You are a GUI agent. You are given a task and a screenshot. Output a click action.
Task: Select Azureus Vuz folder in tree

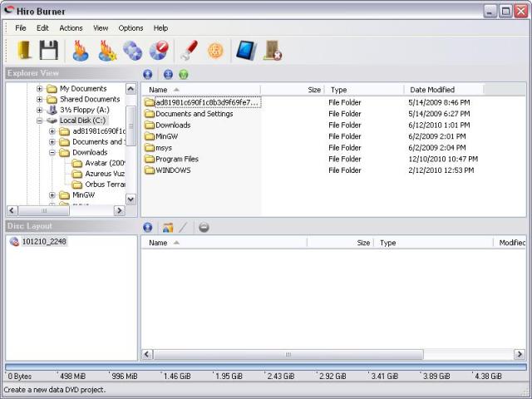coord(105,174)
